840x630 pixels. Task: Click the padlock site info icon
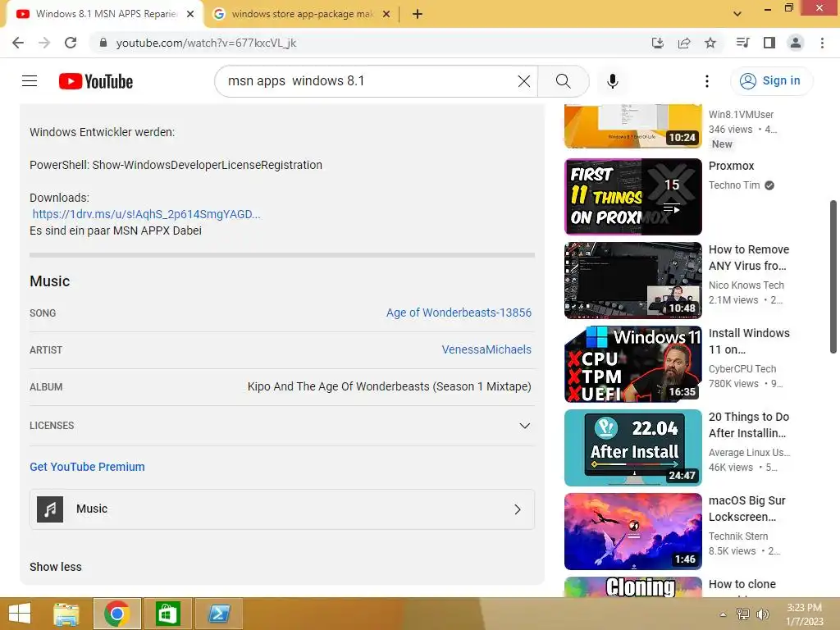coord(103,43)
